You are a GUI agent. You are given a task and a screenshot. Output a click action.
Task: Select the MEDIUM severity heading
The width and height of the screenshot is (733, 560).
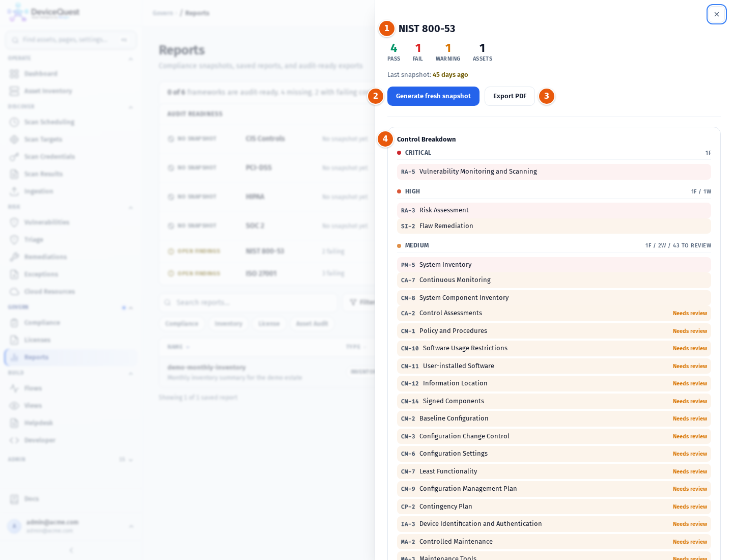tap(417, 245)
